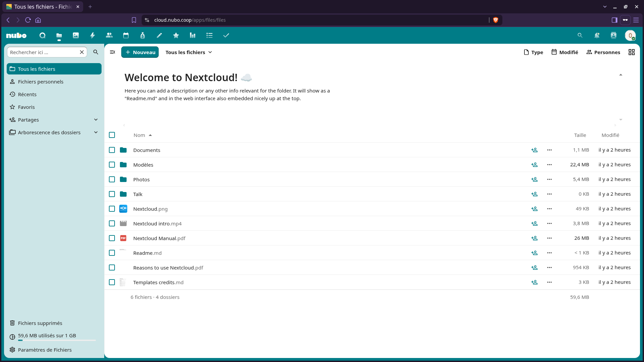Bookmark this page in browser
This screenshot has height=362, width=644.
point(134,20)
